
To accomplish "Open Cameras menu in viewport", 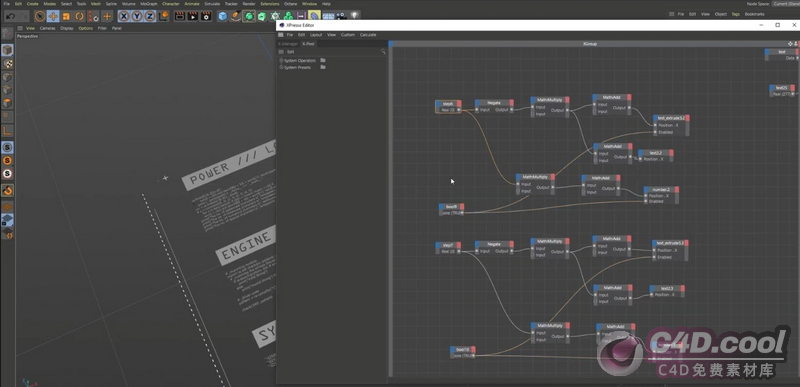I will [47, 28].
